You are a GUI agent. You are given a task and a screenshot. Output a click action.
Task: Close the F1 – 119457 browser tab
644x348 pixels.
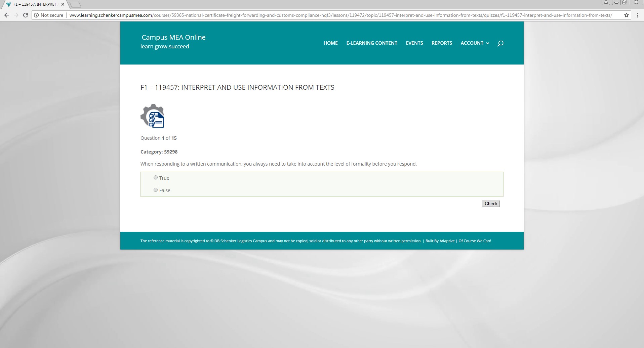(x=63, y=4)
